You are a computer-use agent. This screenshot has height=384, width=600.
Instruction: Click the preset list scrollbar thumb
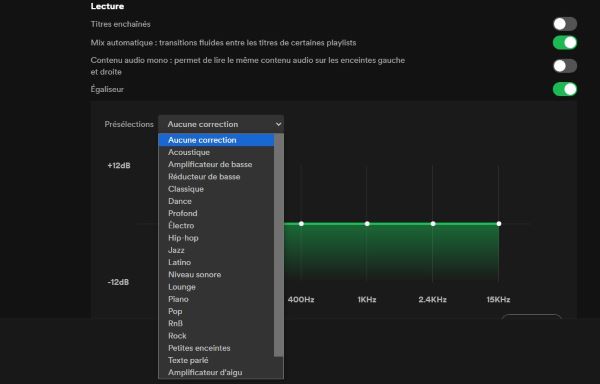[x=279, y=245]
